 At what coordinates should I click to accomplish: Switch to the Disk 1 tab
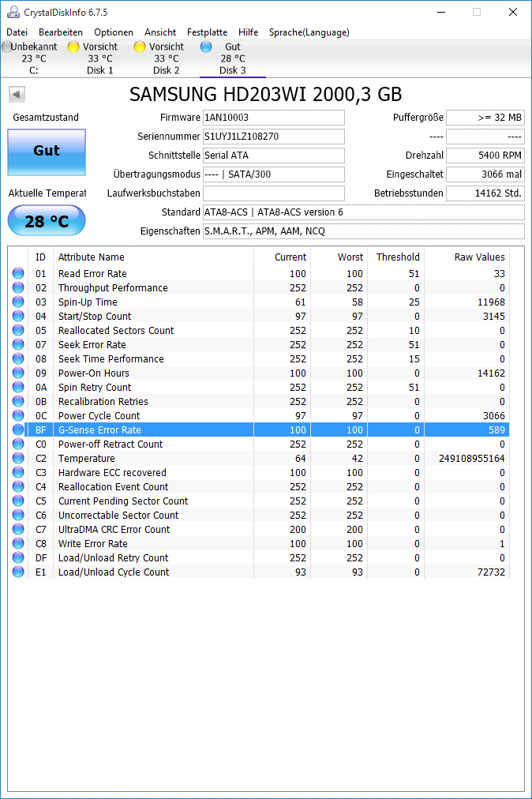[100, 58]
